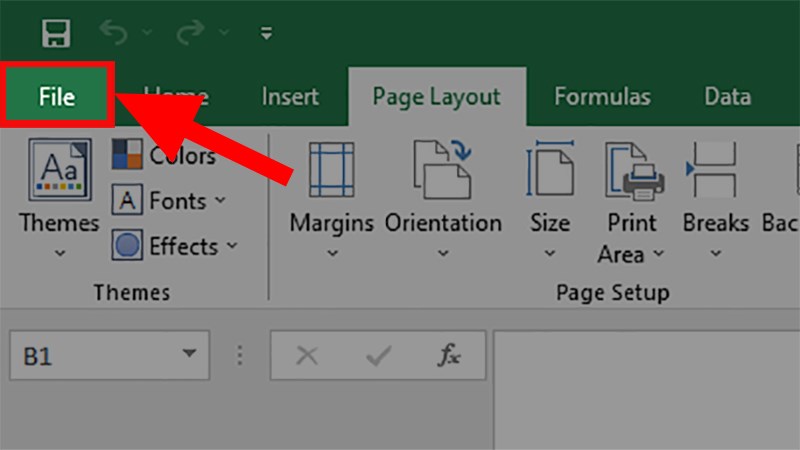Click the Breaks icon

click(715, 172)
